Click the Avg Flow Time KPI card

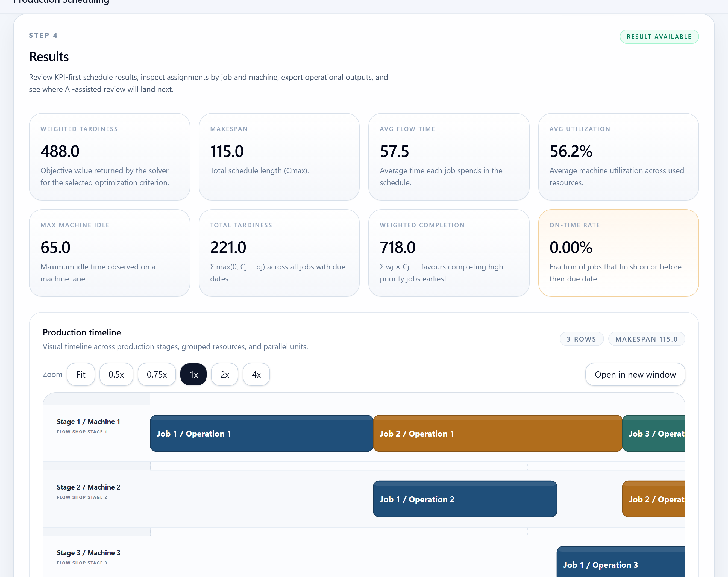[x=449, y=157]
